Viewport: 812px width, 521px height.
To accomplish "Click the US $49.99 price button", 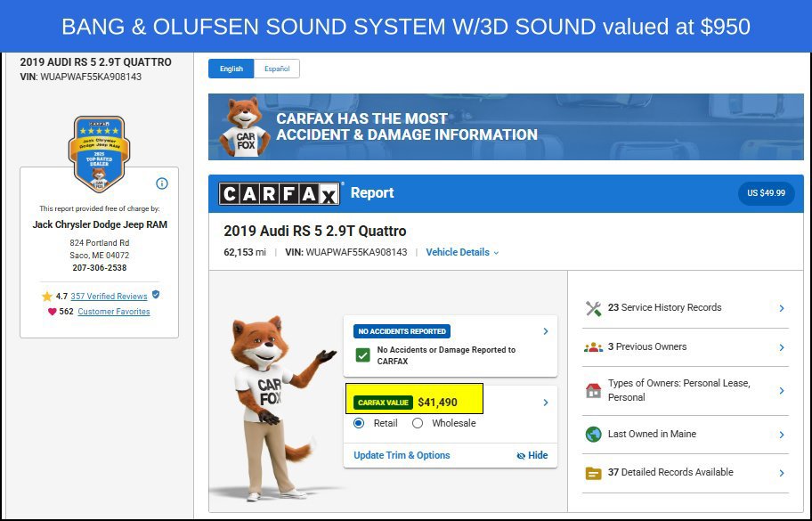I will 766,193.
